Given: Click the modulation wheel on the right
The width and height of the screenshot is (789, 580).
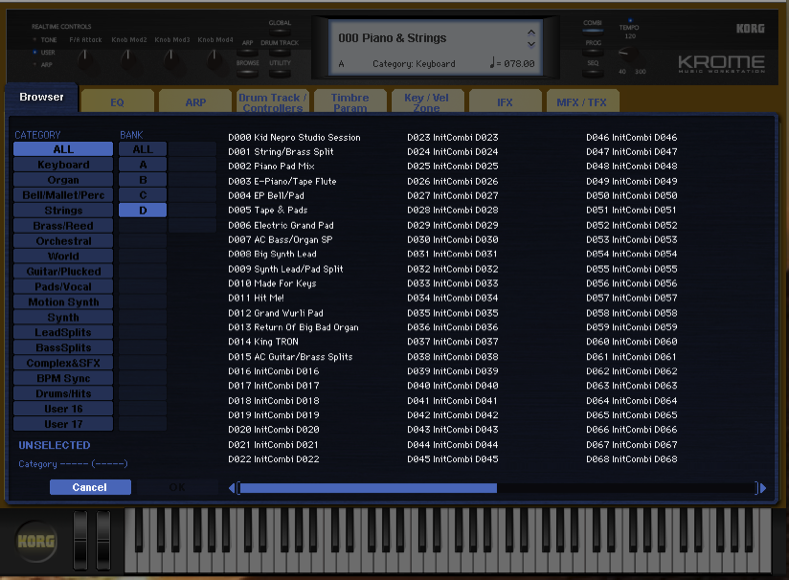Looking at the screenshot, I should point(103,540).
